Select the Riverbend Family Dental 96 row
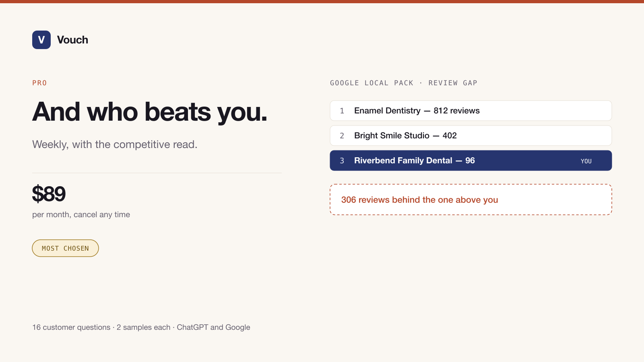Image resolution: width=644 pixels, height=362 pixels. (x=471, y=160)
